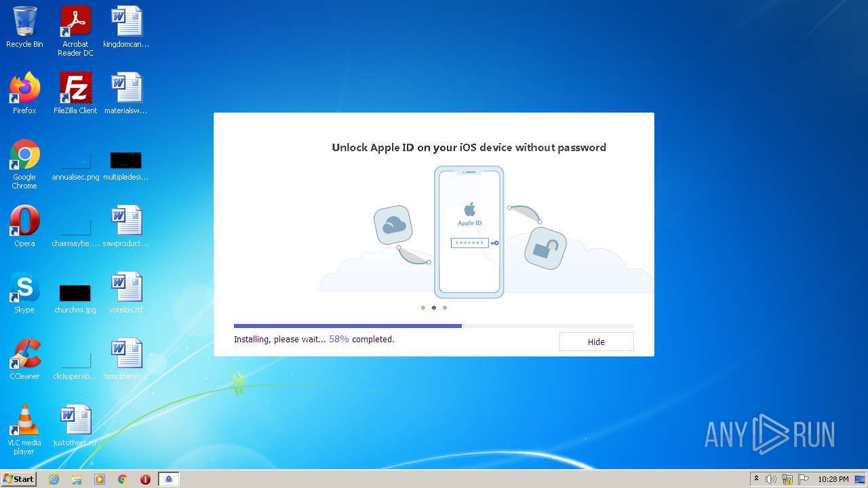Image resolution: width=868 pixels, height=488 pixels.
Task: Click the unlock padlock illustration icon
Action: 545,247
